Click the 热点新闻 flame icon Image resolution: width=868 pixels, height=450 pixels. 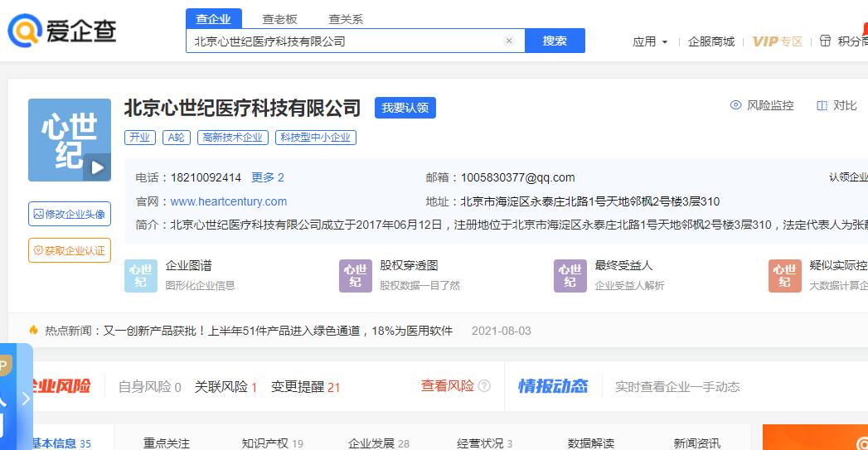[34, 330]
